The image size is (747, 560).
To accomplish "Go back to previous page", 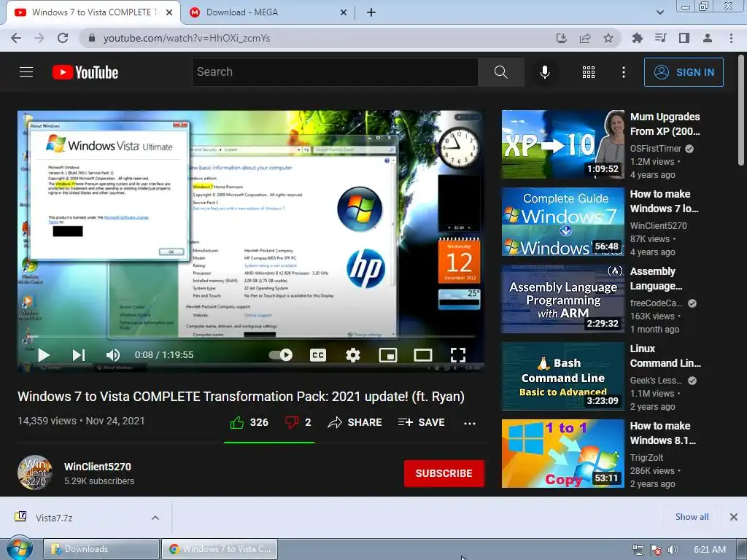I will click(x=16, y=38).
